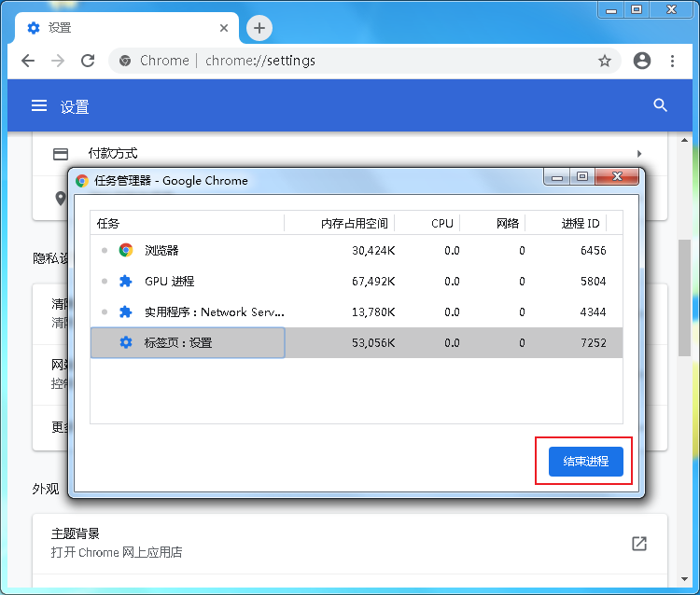
Task: Open the 主题背景 external link icon
Action: [639, 544]
